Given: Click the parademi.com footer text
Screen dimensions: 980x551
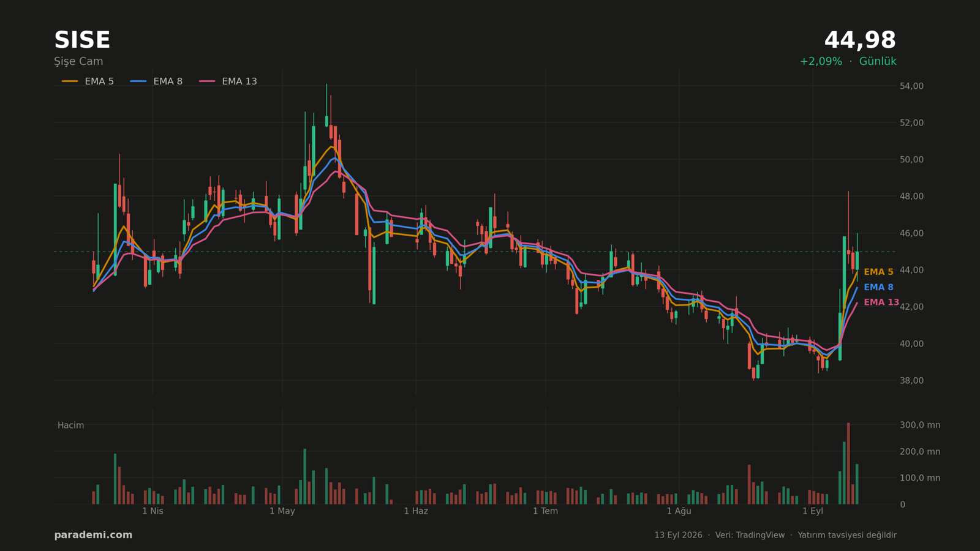Looking at the screenshot, I should tap(93, 535).
